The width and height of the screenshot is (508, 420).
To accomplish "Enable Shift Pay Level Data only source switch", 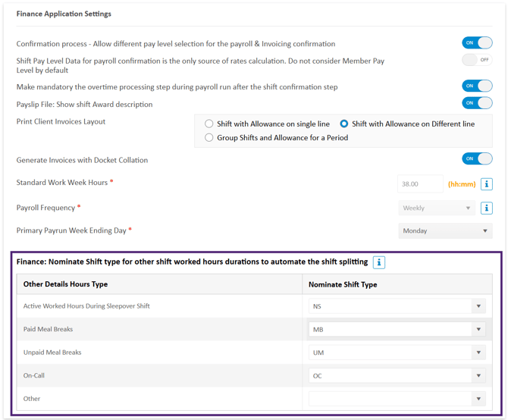I will [477, 60].
